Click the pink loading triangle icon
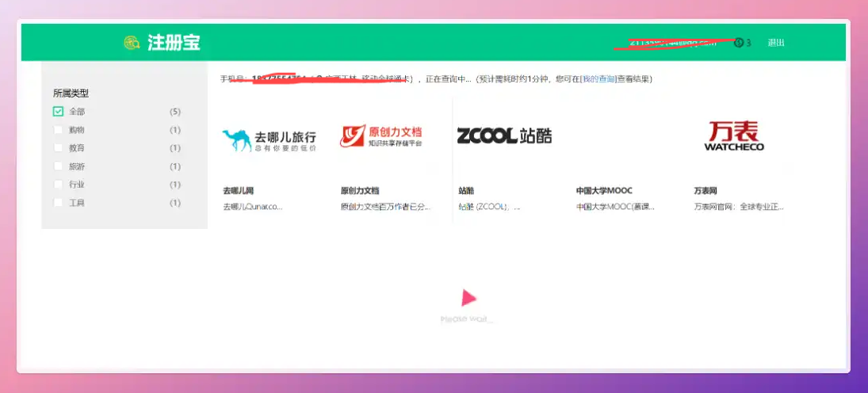This screenshot has height=393, width=868. pyautogui.click(x=468, y=298)
